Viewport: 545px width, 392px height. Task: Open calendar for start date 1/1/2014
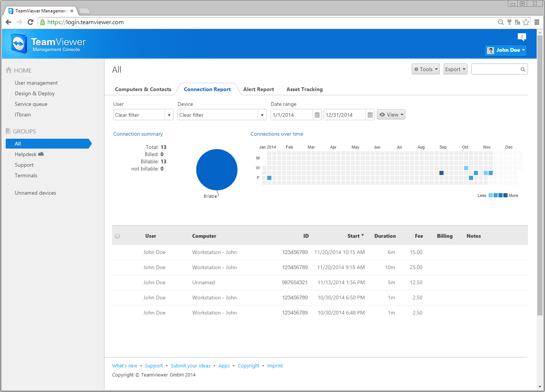tap(317, 115)
